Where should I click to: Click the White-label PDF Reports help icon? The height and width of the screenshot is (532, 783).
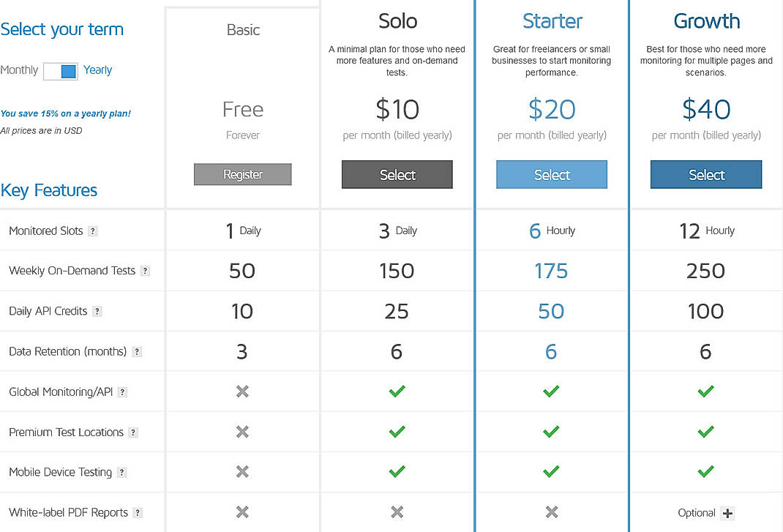click(x=138, y=512)
